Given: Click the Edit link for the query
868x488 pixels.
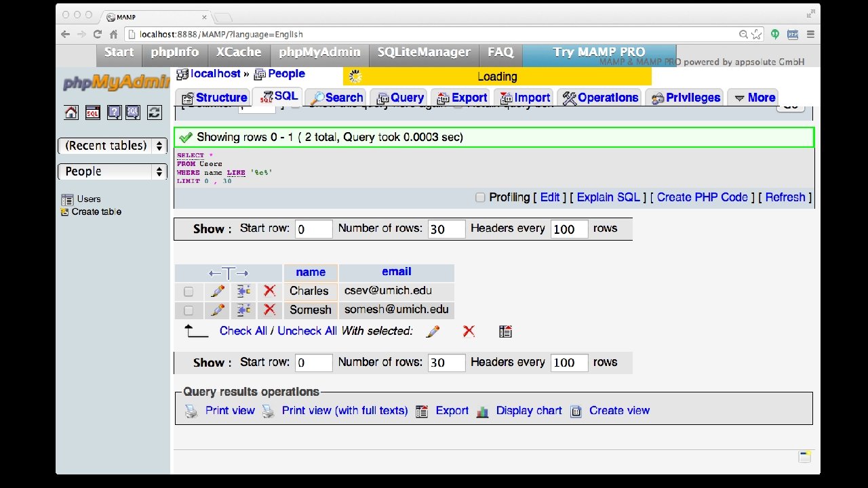Looking at the screenshot, I should pos(550,197).
